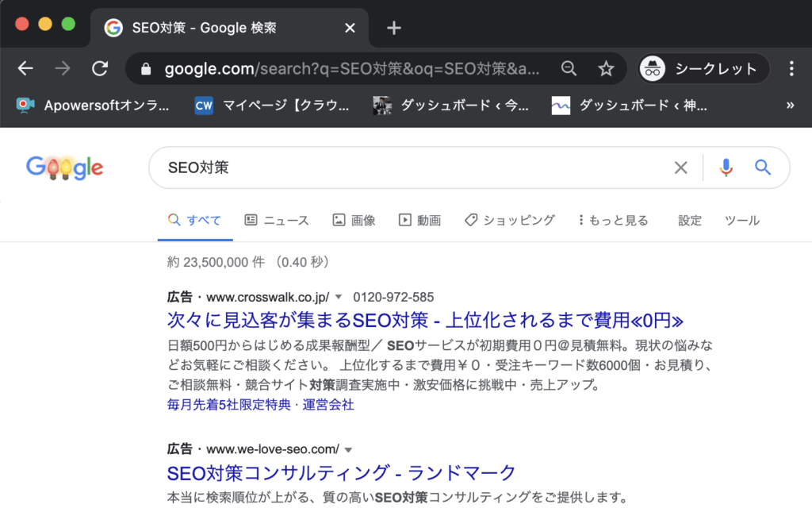This screenshot has height=508, width=812.
Task: Click the zoom magnifier icon in address bar
Action: tap(569, 68)
